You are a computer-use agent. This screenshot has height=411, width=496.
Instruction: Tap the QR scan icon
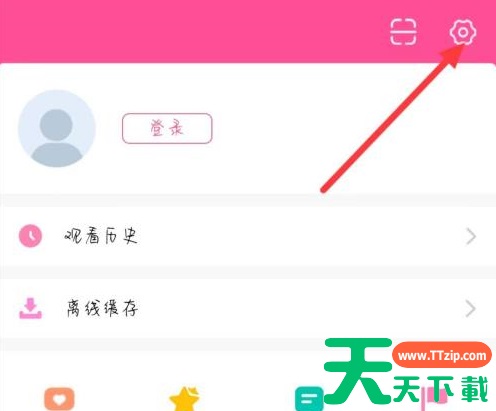coord(403,32)
